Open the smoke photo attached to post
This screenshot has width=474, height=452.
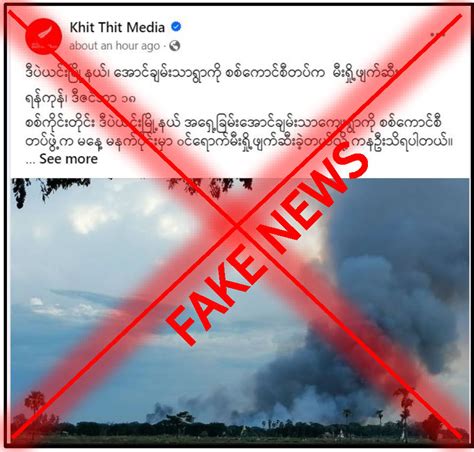coord(240,311)
